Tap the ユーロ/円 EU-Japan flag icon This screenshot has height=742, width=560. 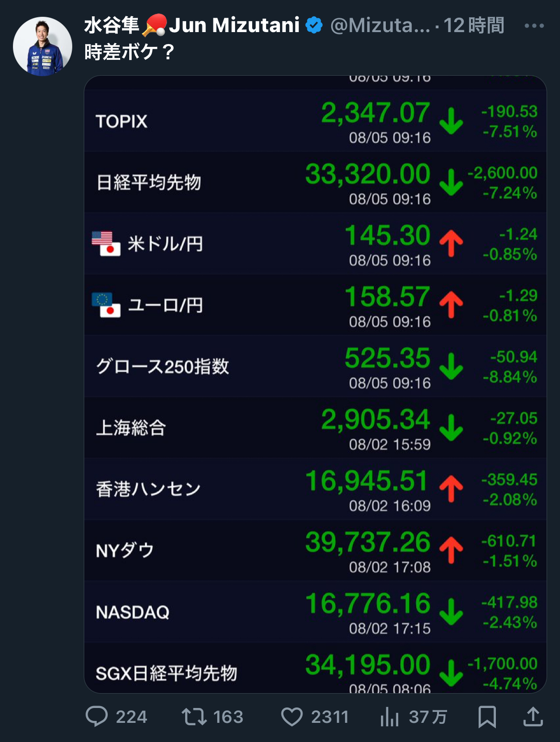point(106,305)
